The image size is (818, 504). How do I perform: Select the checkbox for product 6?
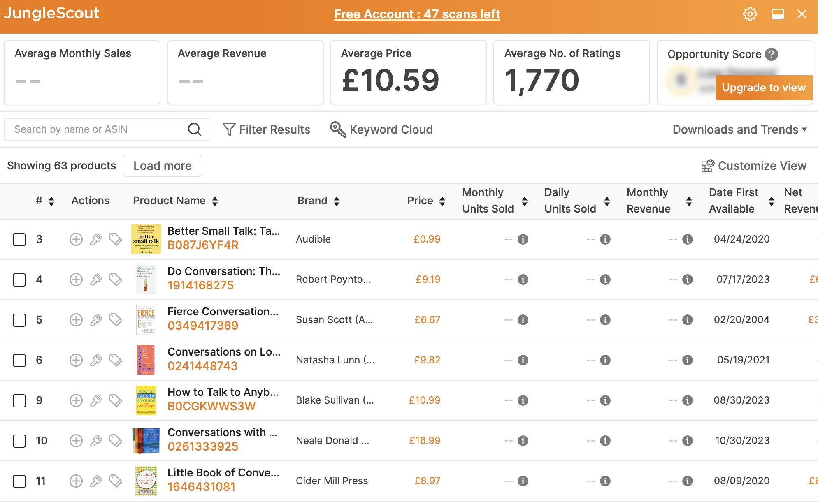tap(19, 360)
